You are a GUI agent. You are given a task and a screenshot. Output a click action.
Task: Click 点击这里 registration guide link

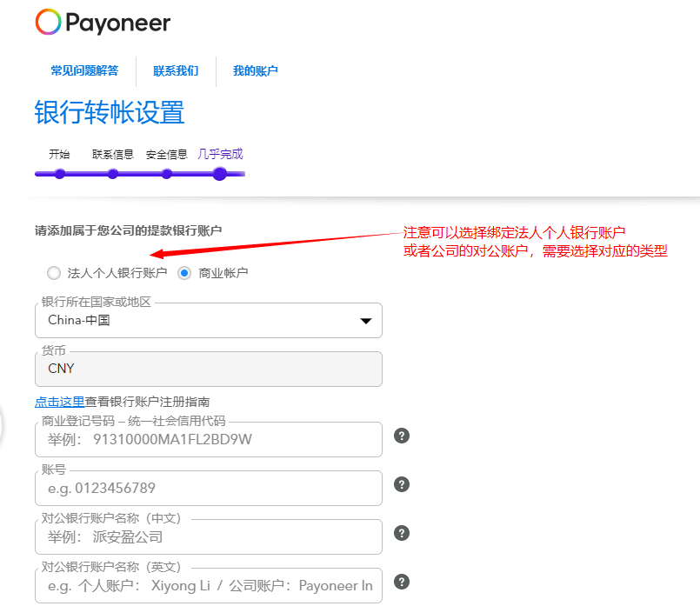tap(60, 402)
